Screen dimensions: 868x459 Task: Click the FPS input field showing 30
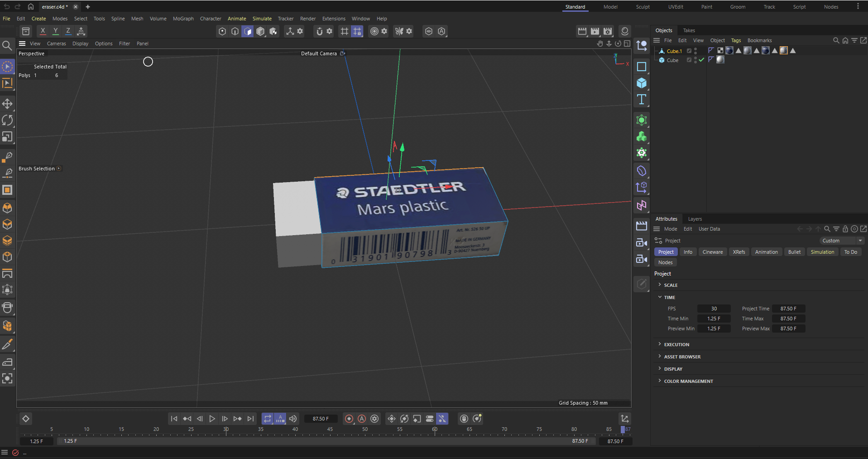click(714, 309)
